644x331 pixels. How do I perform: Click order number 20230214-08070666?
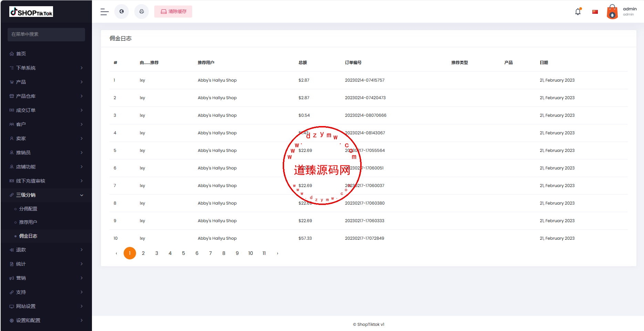[x=366, y=115]
